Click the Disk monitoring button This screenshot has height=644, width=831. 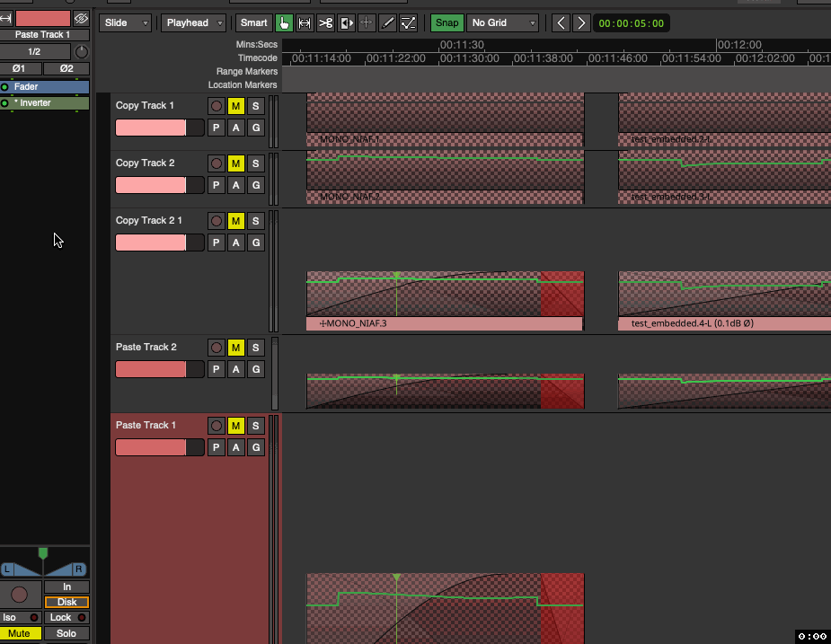[66, 602]
